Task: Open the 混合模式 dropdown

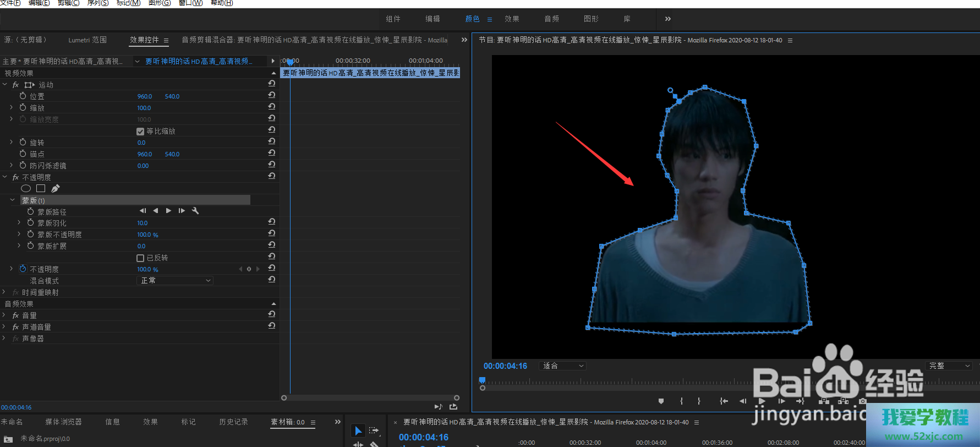Action: coord(174,281)
